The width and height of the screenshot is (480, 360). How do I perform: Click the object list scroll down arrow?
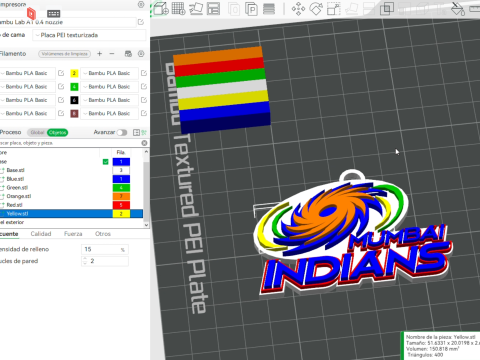click(146, 225)
